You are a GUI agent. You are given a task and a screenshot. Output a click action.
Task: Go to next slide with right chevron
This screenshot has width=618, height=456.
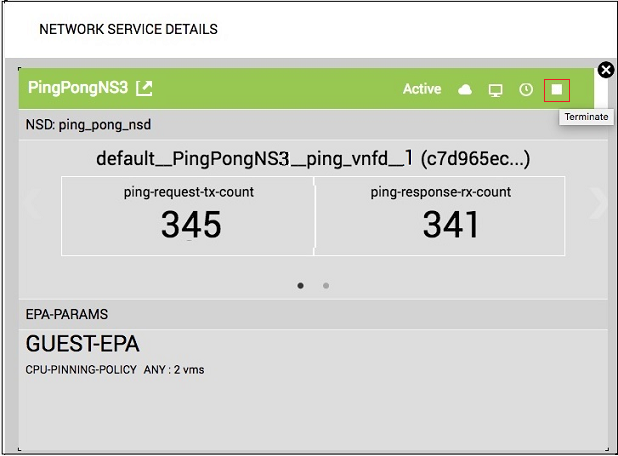coord(598,203)
